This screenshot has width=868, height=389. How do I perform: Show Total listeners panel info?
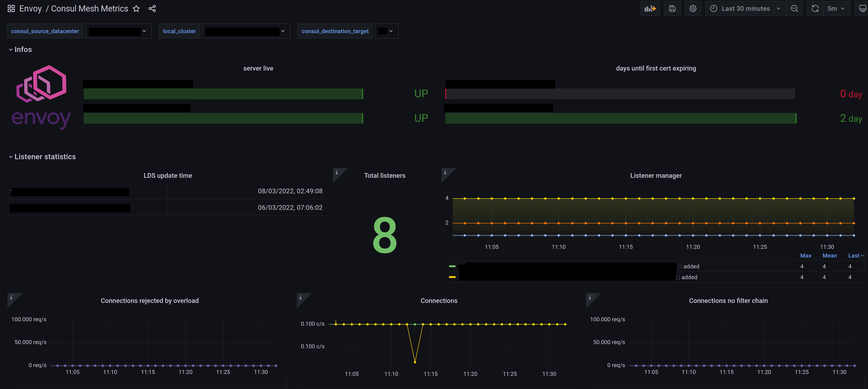click(336, 172)
